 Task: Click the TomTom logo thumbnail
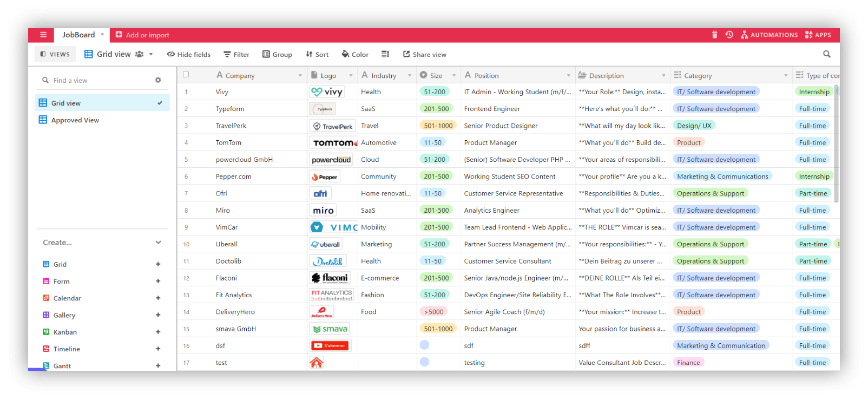[333, 143]
